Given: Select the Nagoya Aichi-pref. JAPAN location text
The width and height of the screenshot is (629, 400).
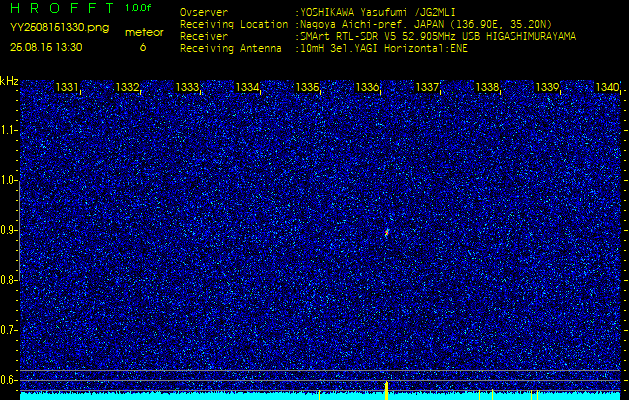Looking at the screenshot, I should [x=426, y=24].
